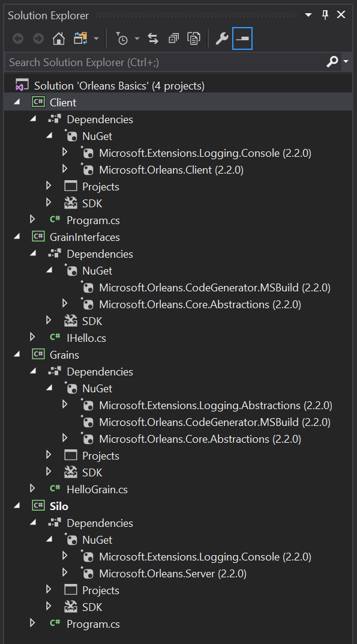The image size is (357, 644).
Task: Toggle the Preview Selected Items button
Action: click(242, 38)
